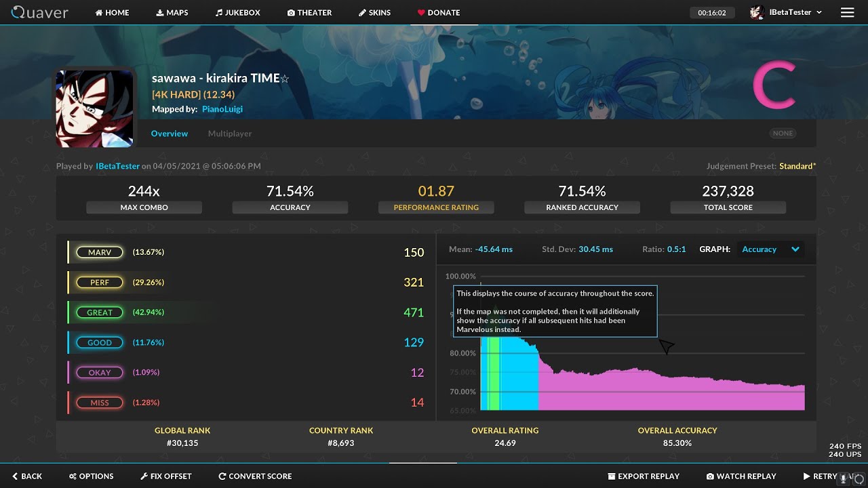
Task: Open mapper PianoLuigi's profile
Action: pyautogui.click(x=222, y=109)
